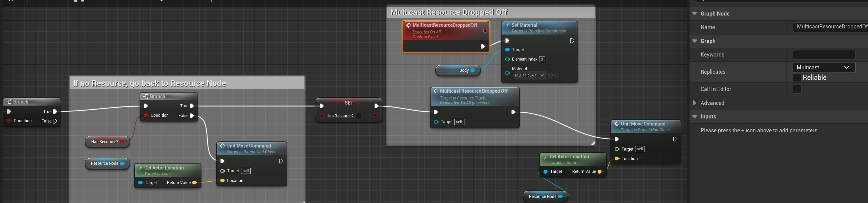Click Condition pin of Branch inside comment box
The width and height of the screenshot is (868, 203).
(146, 115)
